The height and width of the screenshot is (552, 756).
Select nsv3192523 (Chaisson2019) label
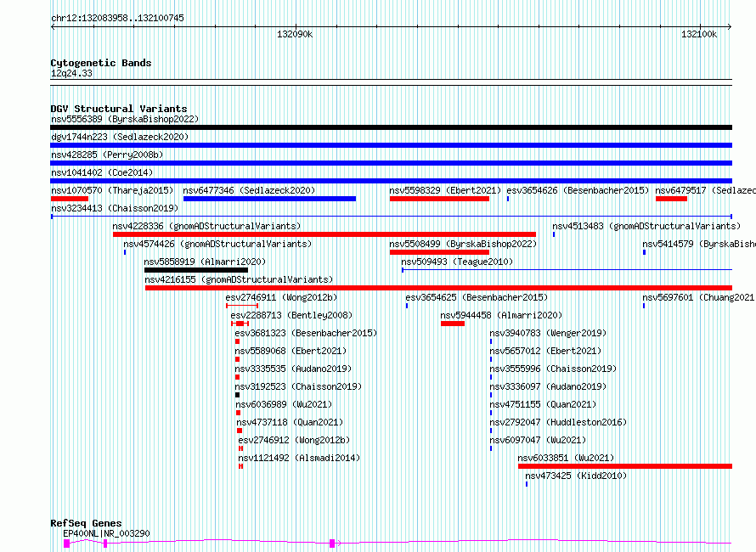pyautogui.click(x=298, y=386)
